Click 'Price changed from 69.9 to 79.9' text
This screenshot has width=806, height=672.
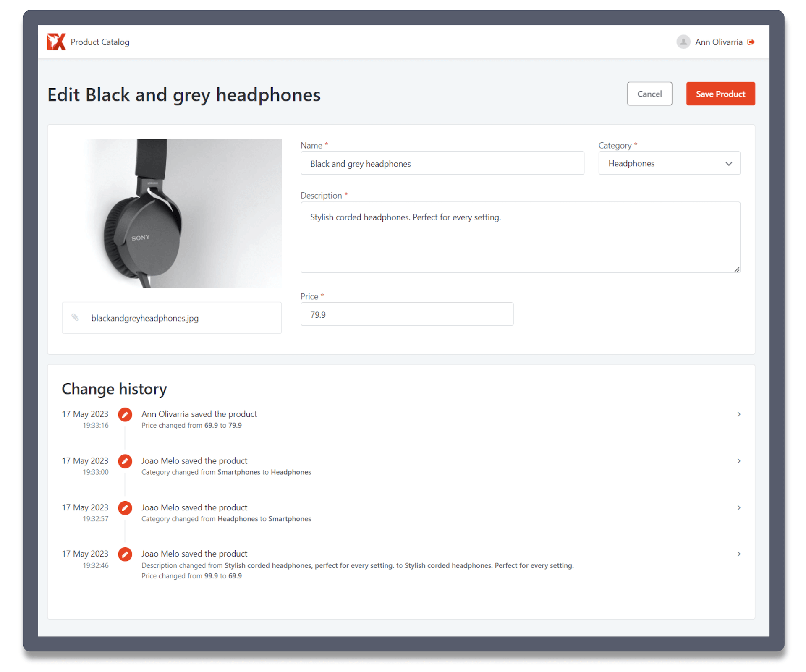tap(191, 425)
